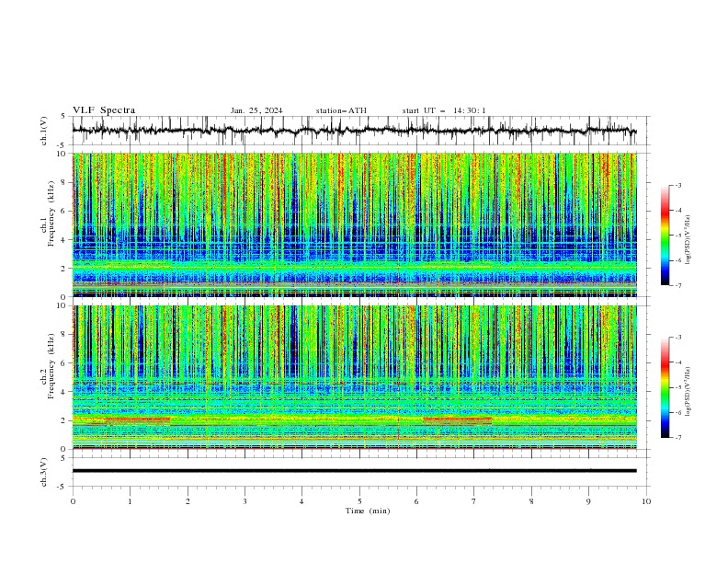Click the ch.1 "Frequency (kHz)" axis label
The width and height of the screenshot is (728, 563).
(51, 212)
